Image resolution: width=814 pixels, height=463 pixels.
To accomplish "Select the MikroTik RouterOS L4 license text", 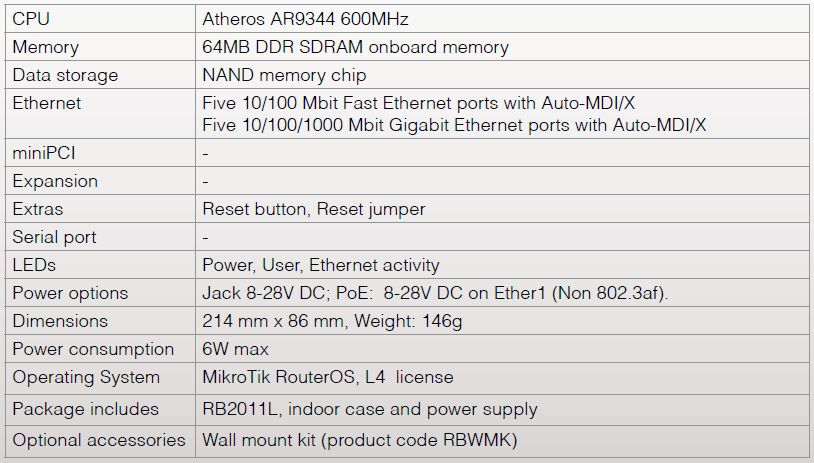I will (x=328, y=377).
